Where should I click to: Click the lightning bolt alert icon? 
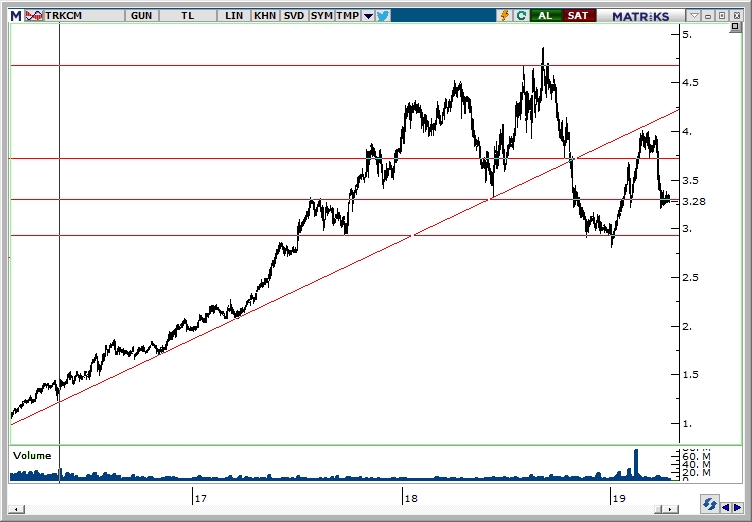[505, 16]
